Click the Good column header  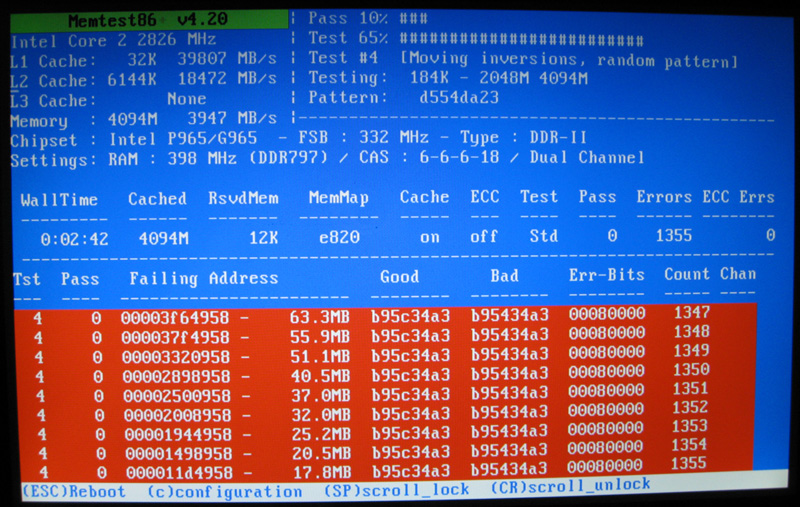pos(399,277)
